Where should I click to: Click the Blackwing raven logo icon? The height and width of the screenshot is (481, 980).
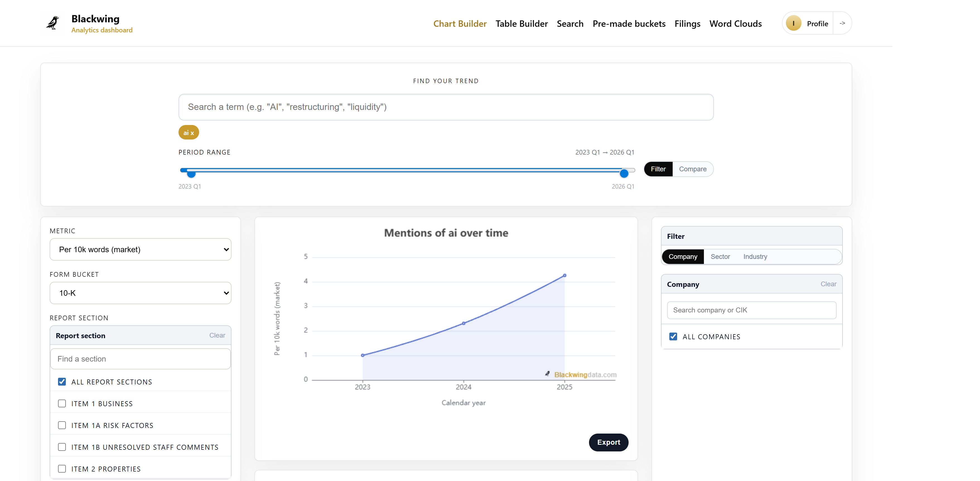pyautogui.click(x=52, y=23)
